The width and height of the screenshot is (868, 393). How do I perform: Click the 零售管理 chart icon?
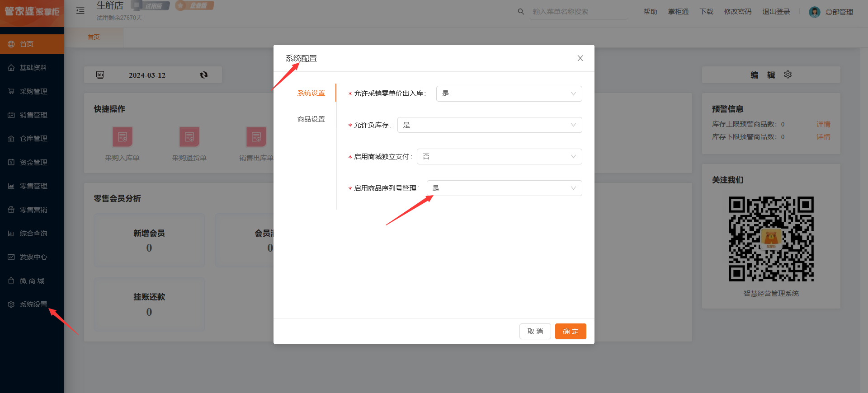pyautogui.click(x=11, y=186)
